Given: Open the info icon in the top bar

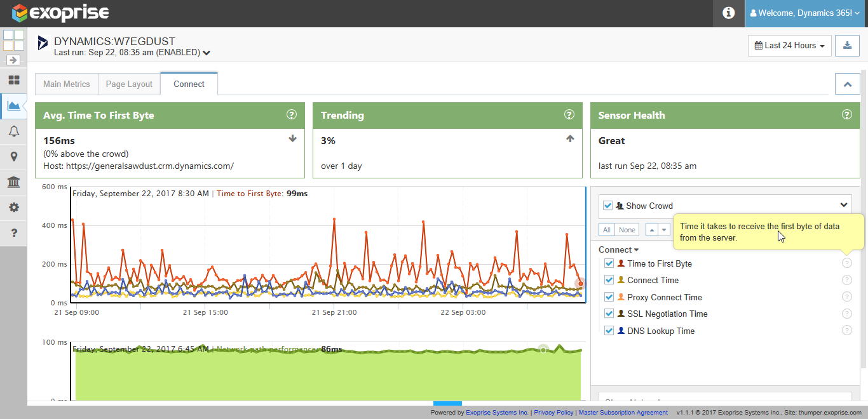Looking at the screenshot, I should tap(729, 13).
